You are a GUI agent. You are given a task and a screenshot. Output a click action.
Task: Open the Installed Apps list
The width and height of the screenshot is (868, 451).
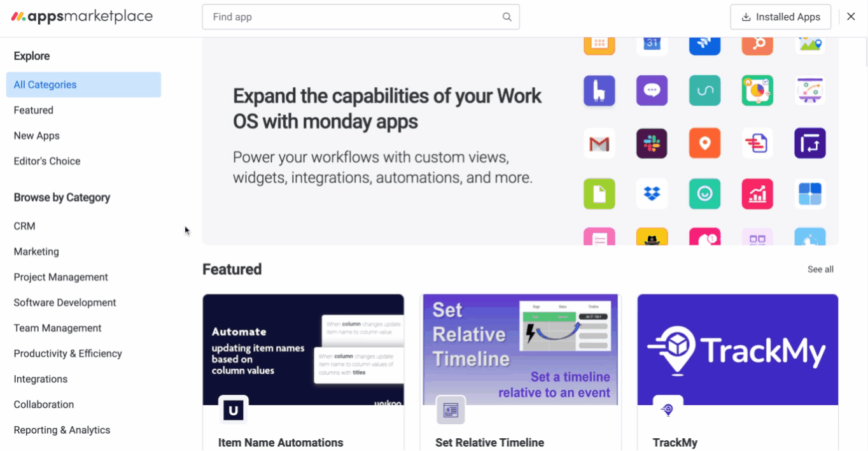[781, 17]
